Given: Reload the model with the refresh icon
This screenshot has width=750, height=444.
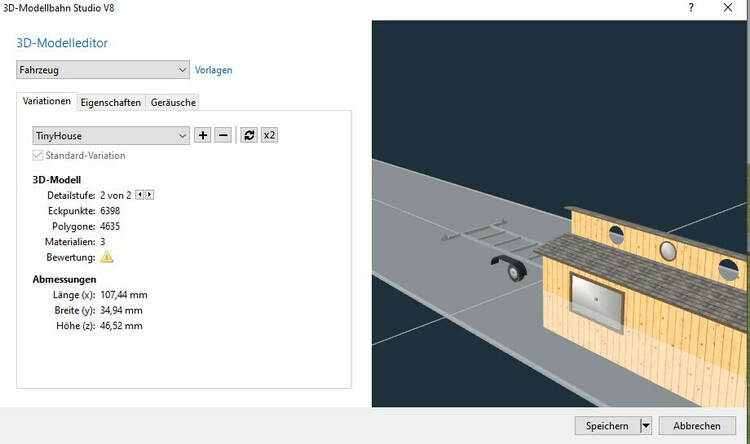Looking at the screenshot, I should pos(249,135).
